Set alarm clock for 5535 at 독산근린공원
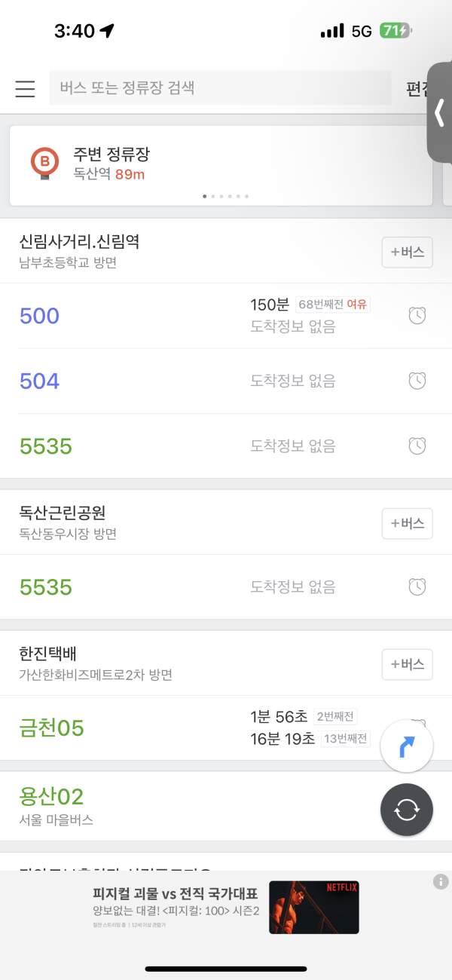The image size is (452, 980). [417, 586]
